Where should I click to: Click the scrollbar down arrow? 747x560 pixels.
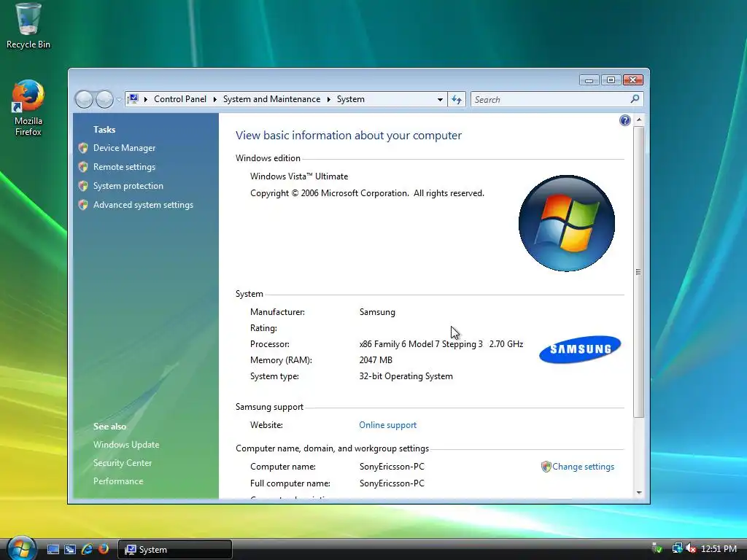point(639,493)
